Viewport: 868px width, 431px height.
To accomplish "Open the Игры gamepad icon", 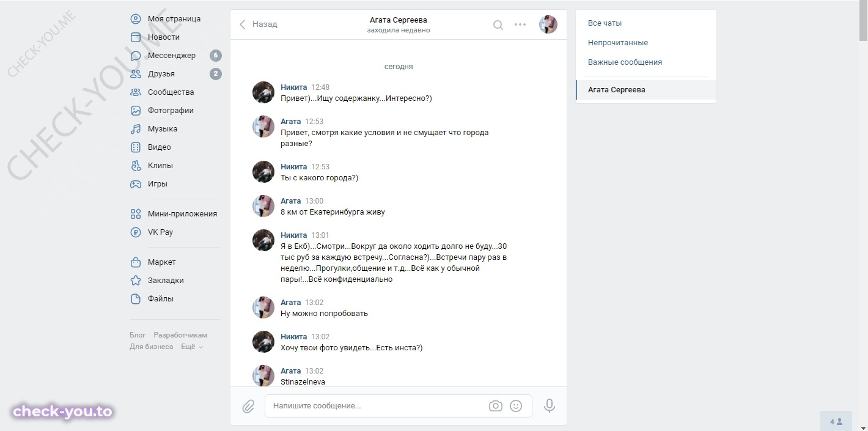I will coord(136,184).
